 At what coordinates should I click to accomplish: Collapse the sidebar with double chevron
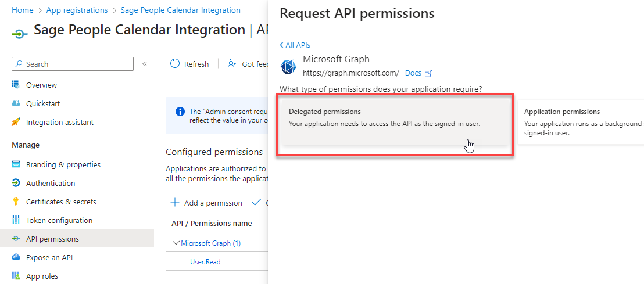(145, 64)
